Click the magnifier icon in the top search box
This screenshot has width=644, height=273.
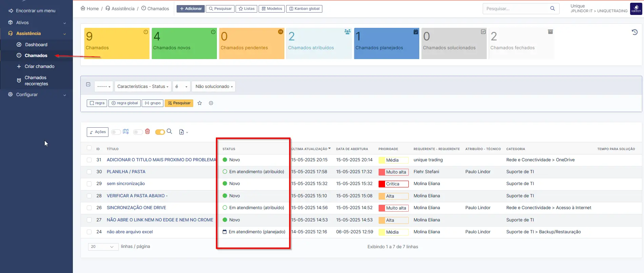pyautogui.click(x=552, y=8)
